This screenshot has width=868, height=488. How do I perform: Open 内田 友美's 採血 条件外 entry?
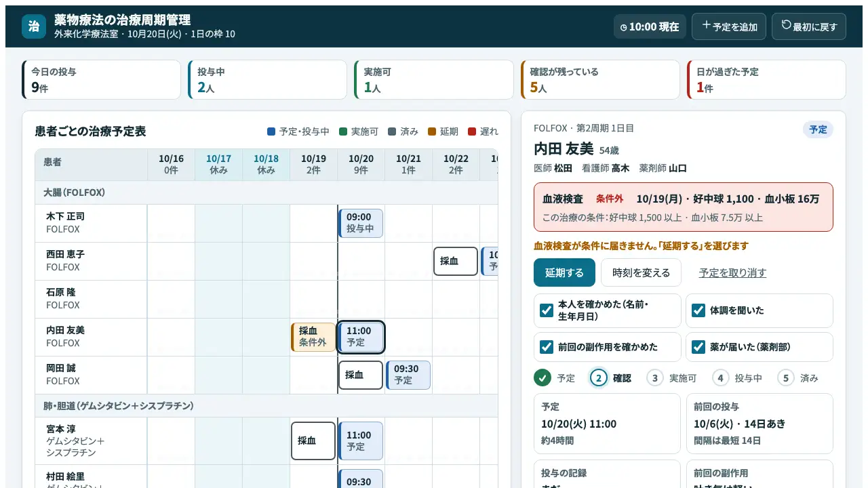point(313,337)
